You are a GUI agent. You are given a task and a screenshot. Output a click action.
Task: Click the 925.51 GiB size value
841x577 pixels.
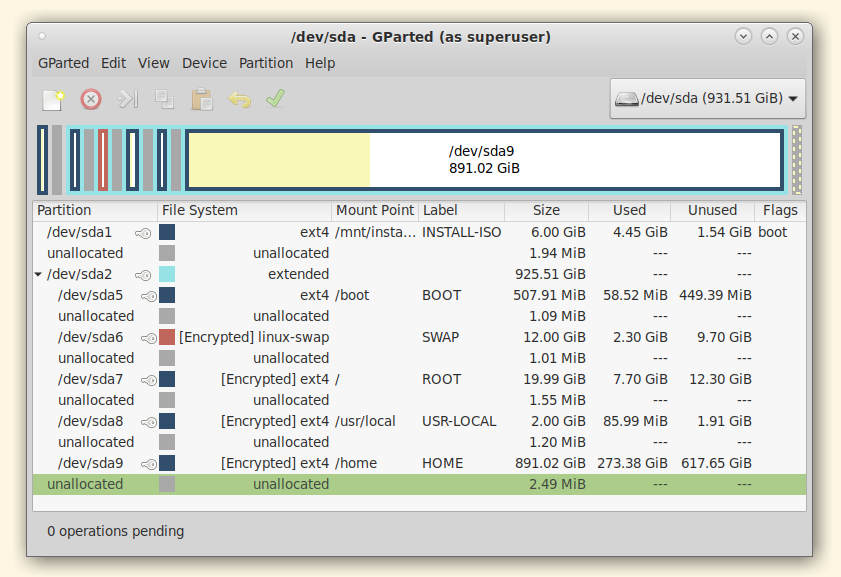pyautogui.click(x=550, y=274)
